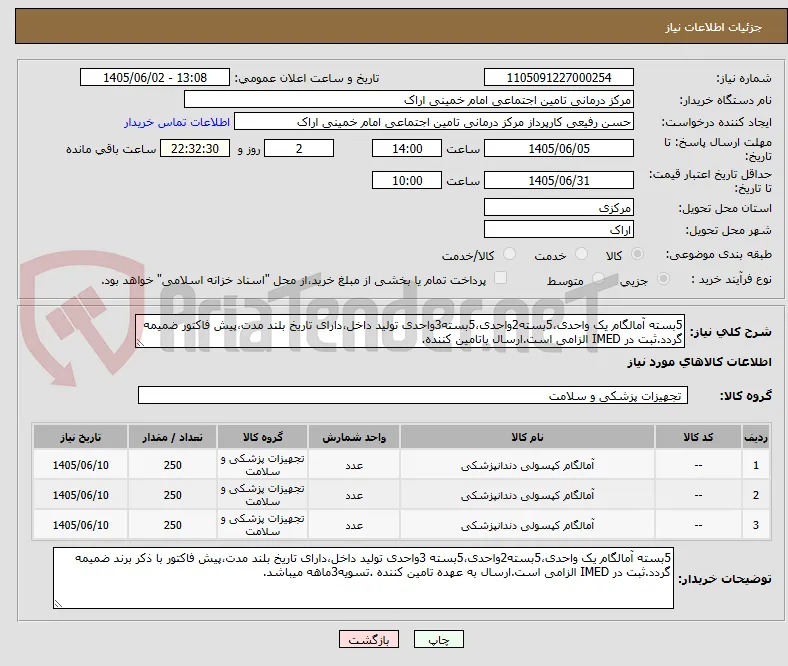Click the ردیف column header

pos(756,437)
